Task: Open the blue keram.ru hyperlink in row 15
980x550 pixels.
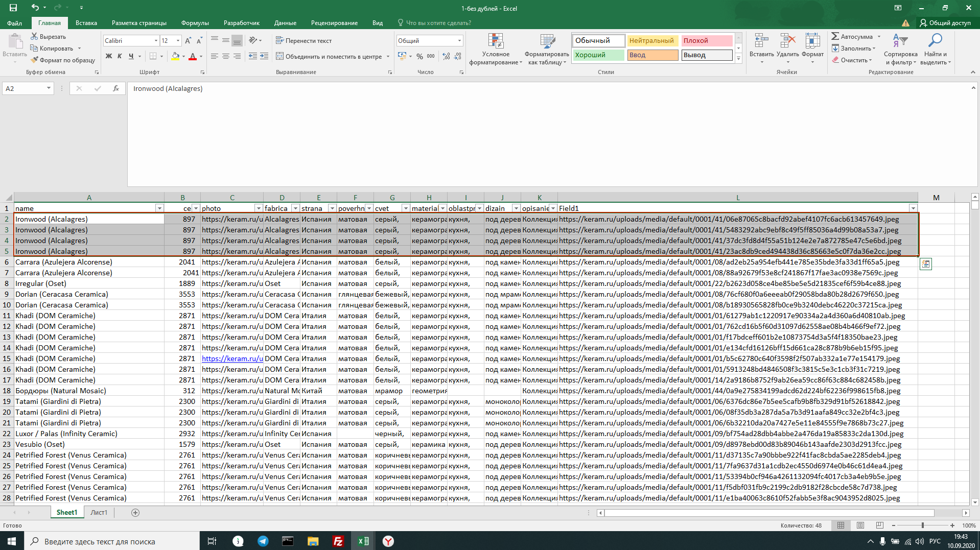Action: coord(232,358)
